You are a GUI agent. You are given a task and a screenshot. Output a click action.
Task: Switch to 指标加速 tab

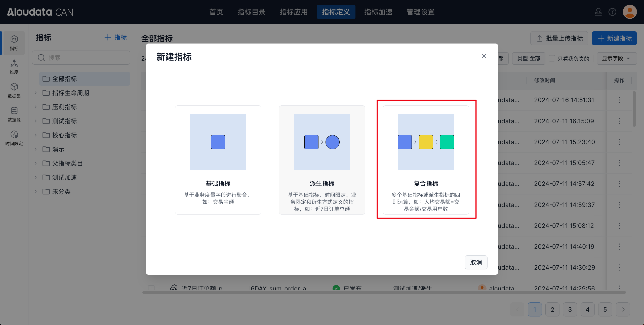pos(378,12)
